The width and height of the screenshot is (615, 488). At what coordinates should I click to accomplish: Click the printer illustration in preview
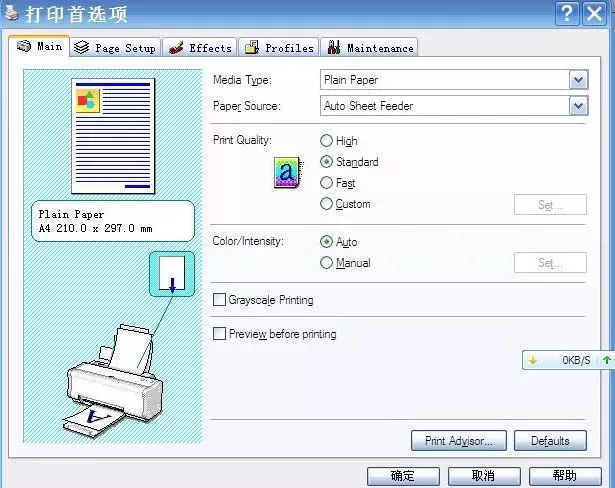tap(113, 381)
